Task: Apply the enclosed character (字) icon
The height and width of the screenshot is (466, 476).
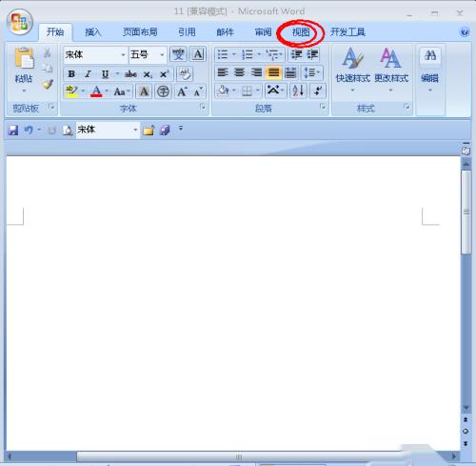Action: click(163, 91)
